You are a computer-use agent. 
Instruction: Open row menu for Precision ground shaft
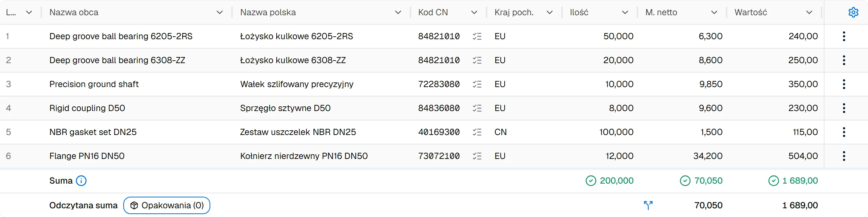coord(844,84)
